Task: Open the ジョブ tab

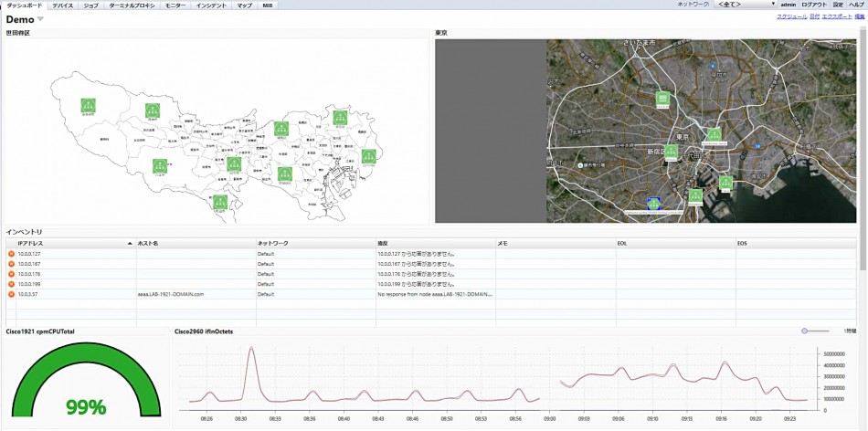Action: [x=90, y=5]
